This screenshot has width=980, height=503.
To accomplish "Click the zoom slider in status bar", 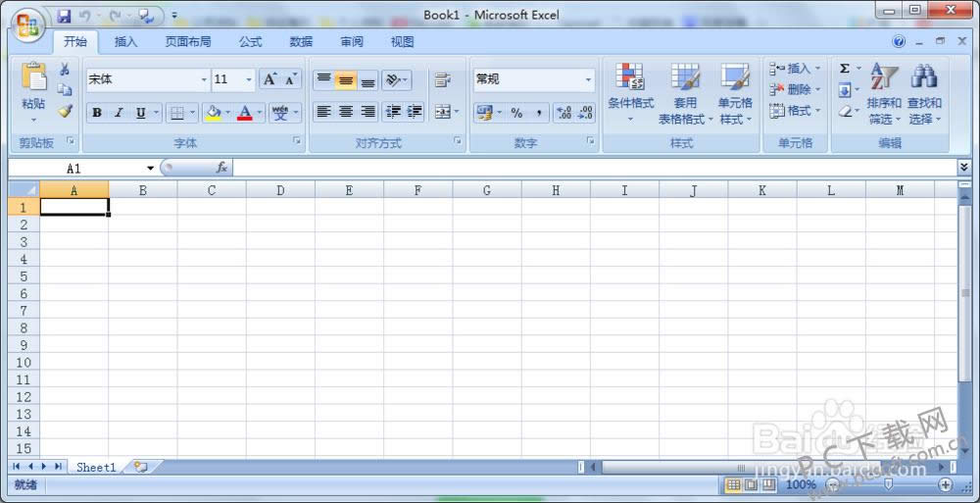I will (888, 484).
